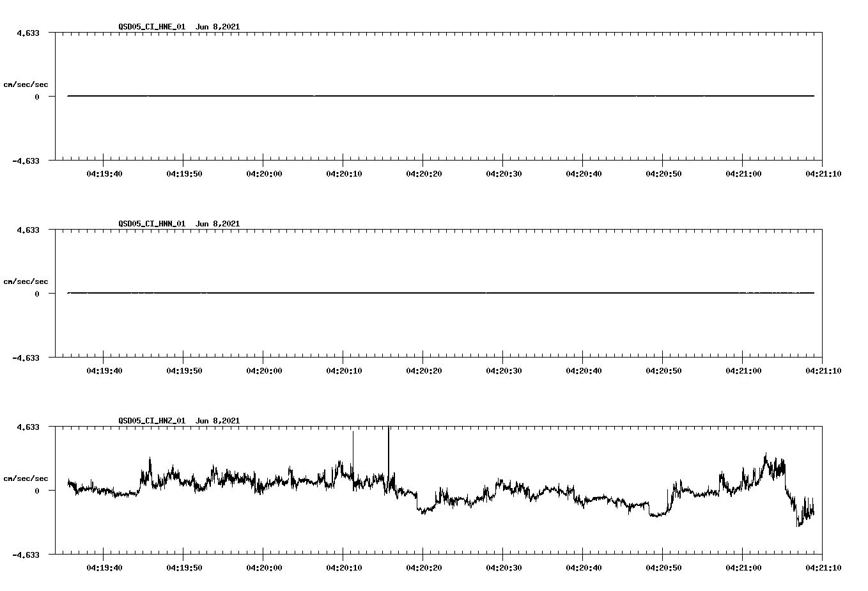
Task: Click the 04:20:50 time label under HNN plot
Action: [663, 370]
